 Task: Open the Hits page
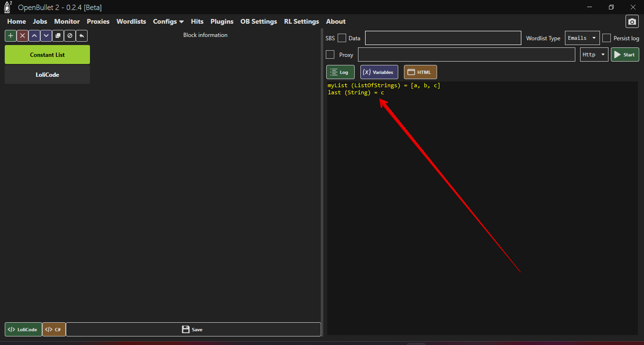pyautogui.click(x=197, y=21)
